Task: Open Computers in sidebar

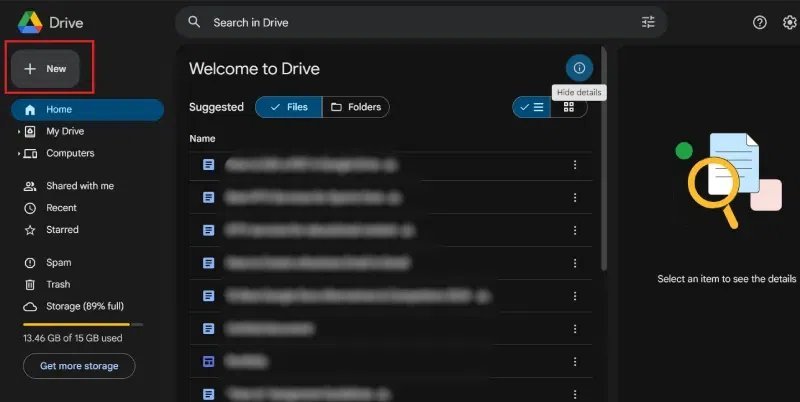Action: coord(70,153)
